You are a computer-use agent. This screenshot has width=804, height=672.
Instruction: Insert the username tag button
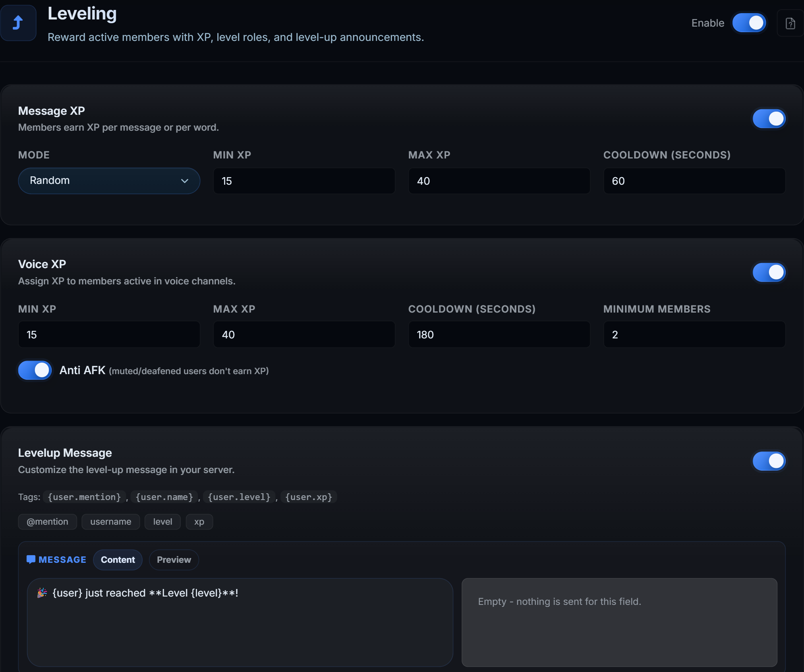point(111,522)
